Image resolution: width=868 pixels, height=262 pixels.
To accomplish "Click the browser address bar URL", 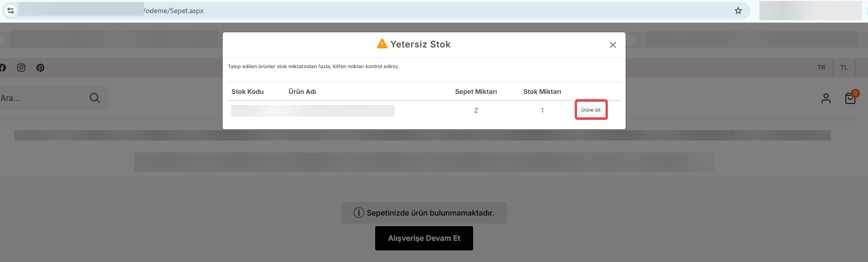I will 174,11.
